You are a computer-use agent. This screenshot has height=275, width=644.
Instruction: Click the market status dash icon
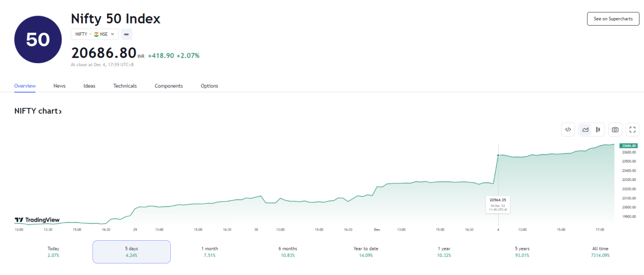click(x=126, y=34)
